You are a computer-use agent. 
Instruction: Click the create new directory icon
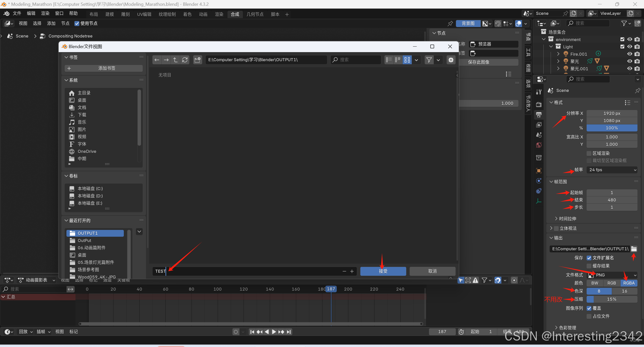pyautogui.click(x=198, y=60)
